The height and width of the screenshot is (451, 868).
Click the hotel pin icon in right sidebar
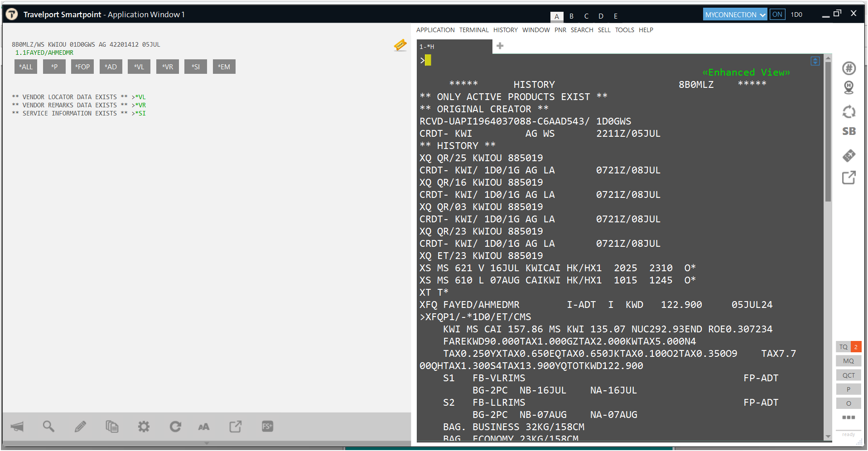[x=849, y=87]
